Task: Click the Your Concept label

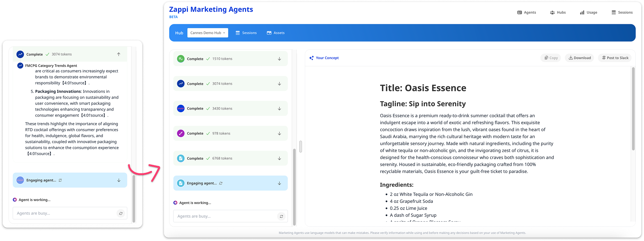Action: (x=327, y=58)
